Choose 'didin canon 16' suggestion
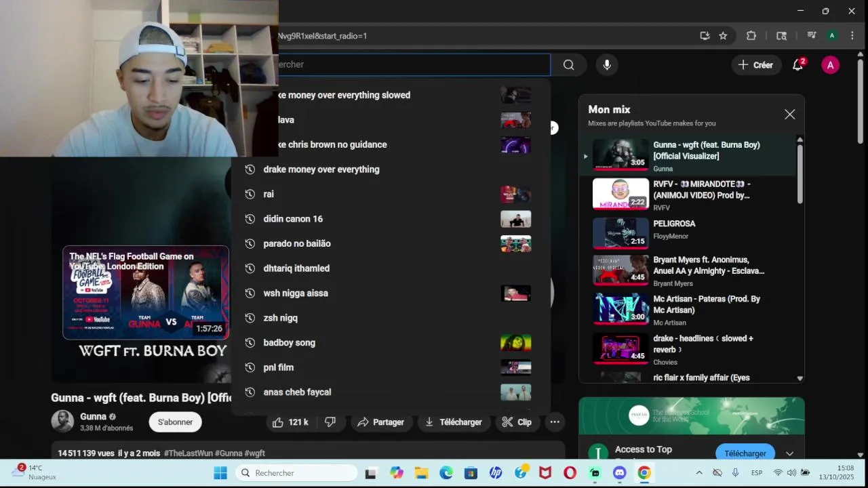The width and height of the screenshot is (868, 488). tap(391, 219)
